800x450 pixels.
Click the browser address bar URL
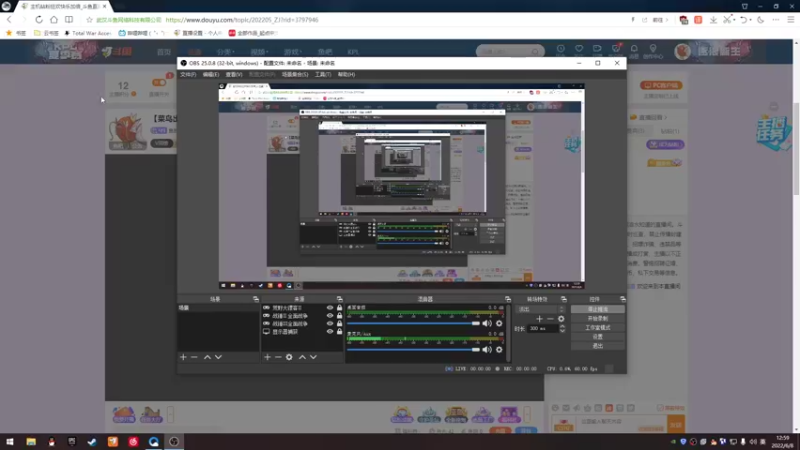point(242,20)
